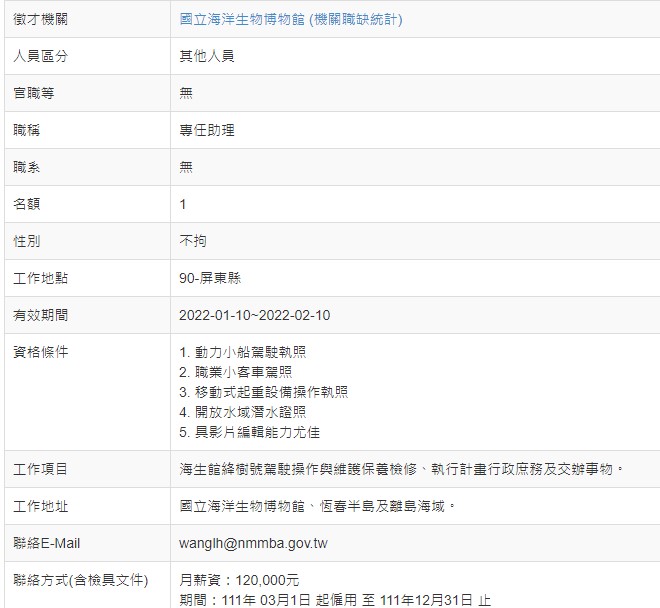
Task: Click the 2022-01-10~2022-02-10 date range
Action: (254, 315)
